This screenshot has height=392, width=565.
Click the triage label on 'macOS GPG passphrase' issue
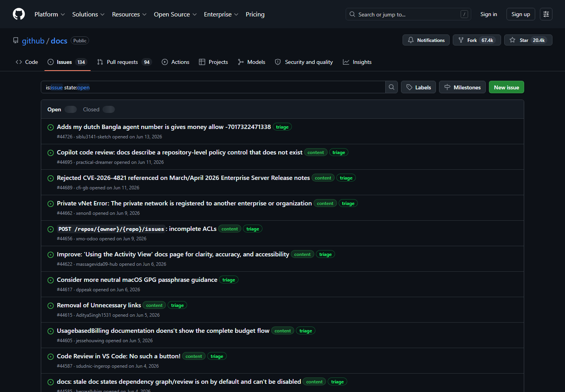229,280
